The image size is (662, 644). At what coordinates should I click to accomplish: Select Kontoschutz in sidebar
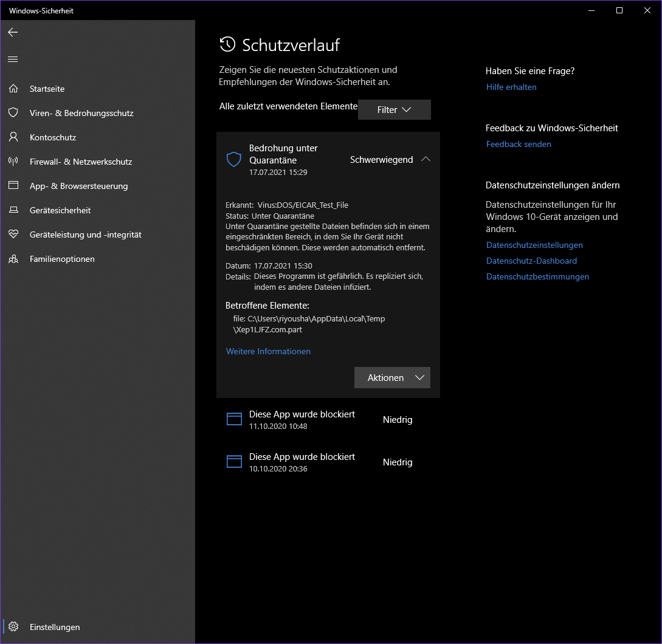coord(97,137)
